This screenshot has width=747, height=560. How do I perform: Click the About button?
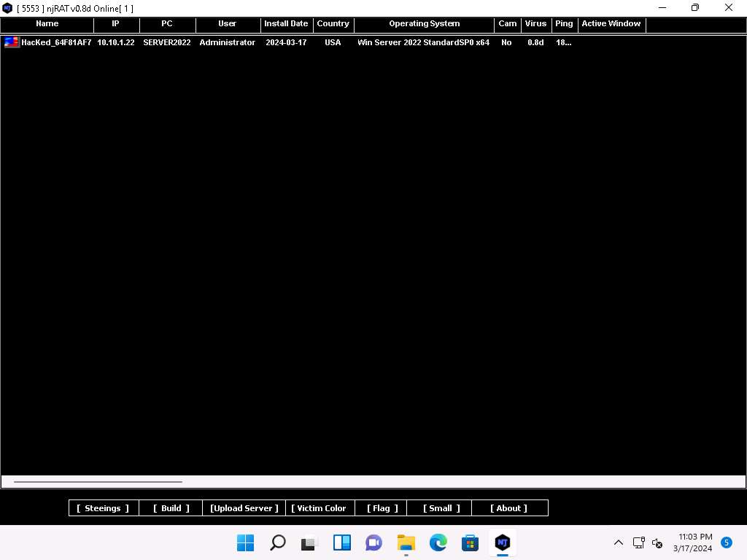[509, 508]
